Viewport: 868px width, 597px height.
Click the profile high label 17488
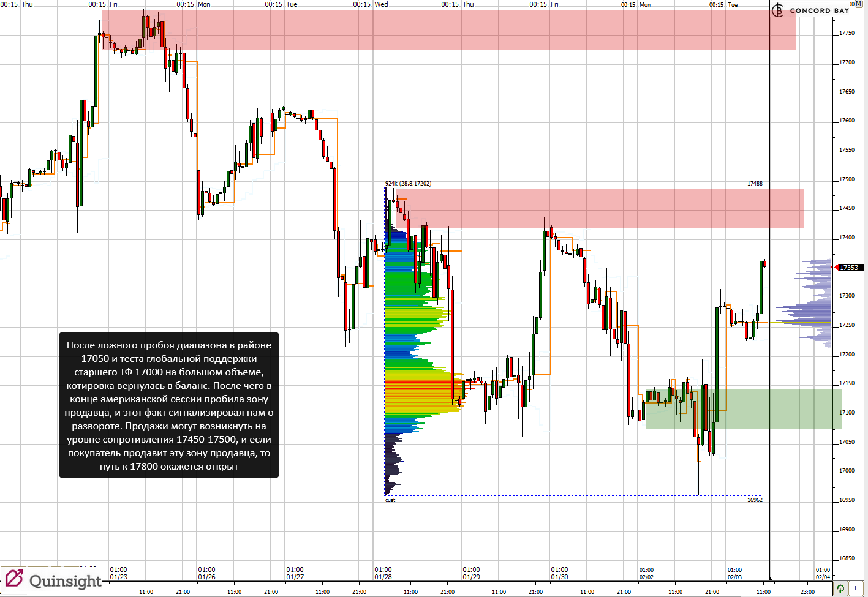click(755, 183)
